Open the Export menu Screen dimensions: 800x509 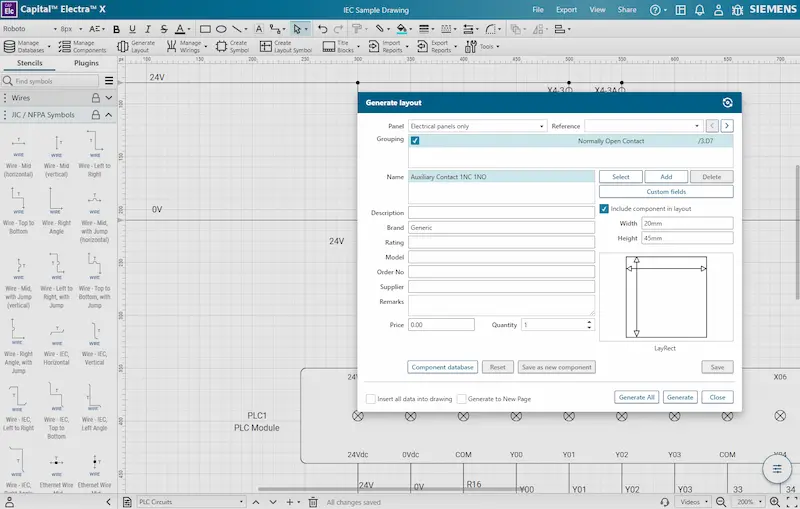(566, 9)
